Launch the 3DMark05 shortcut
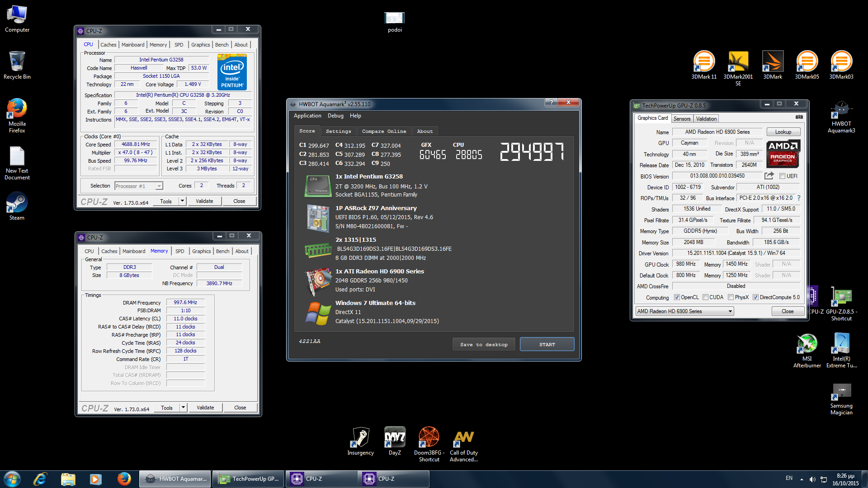 pos(807,65)
